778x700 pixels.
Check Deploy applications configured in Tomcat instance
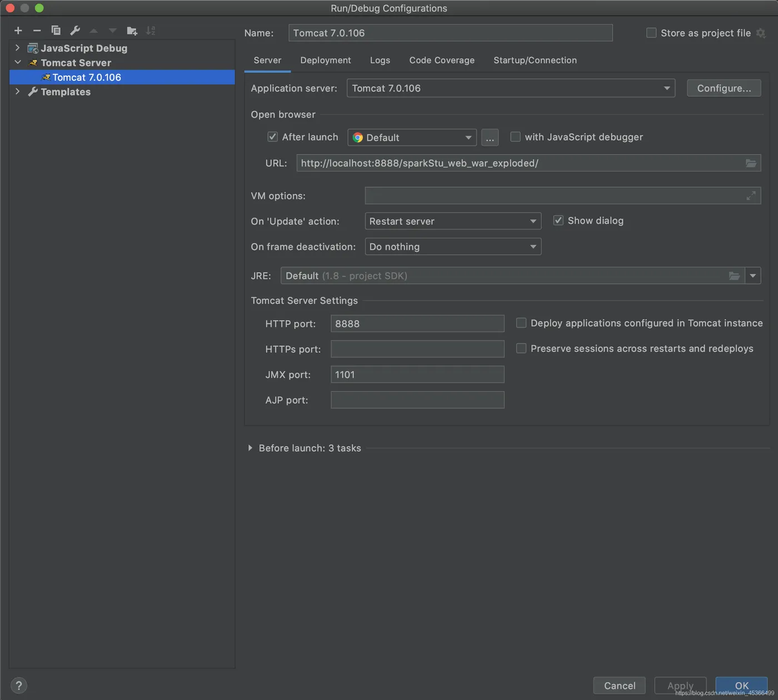521,323
